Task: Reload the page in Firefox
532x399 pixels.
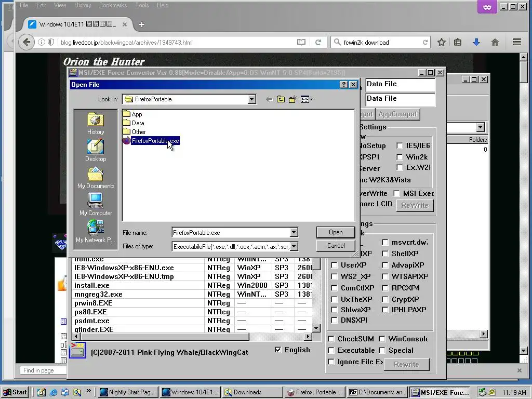Action: pyautogui.click(x=318, y=43)
